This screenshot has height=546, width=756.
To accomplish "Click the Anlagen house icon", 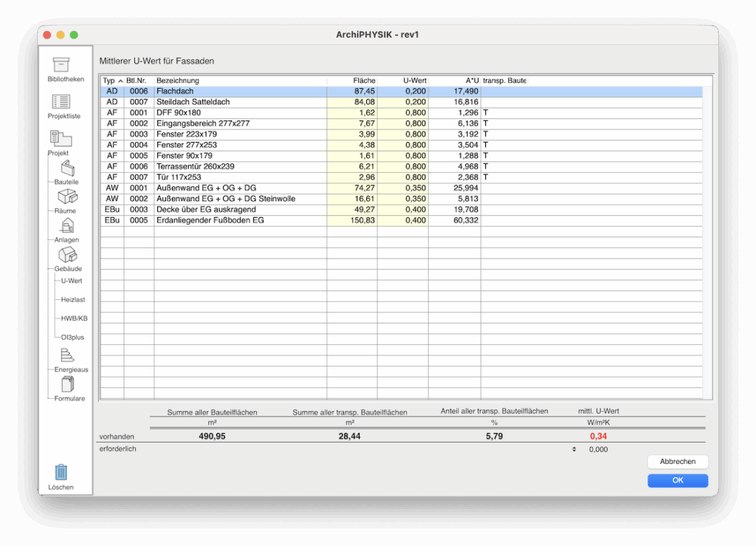I will (67, 225).
